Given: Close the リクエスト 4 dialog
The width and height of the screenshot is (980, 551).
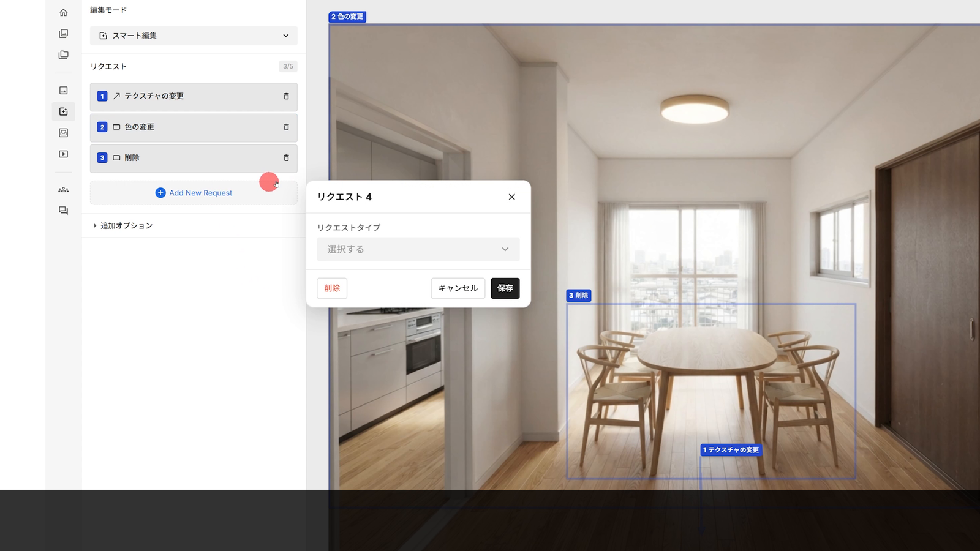Looking at the screenshot, I should [511, 197].
